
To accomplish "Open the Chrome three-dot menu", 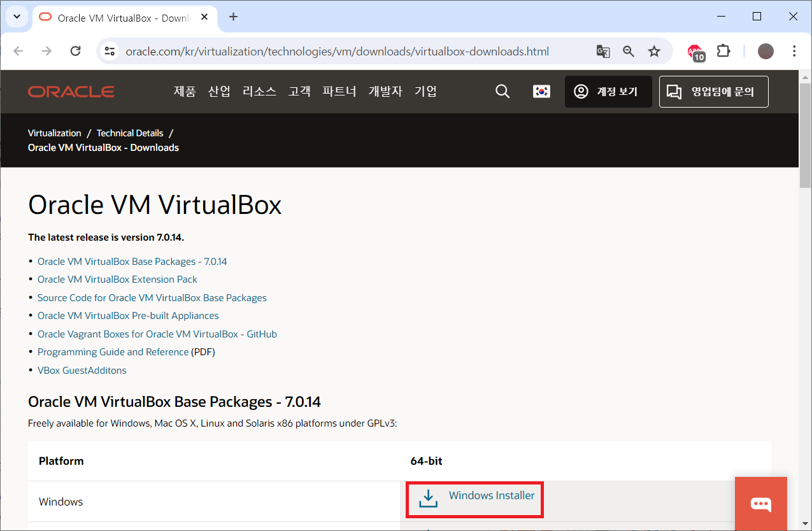I will click(794, 51).
